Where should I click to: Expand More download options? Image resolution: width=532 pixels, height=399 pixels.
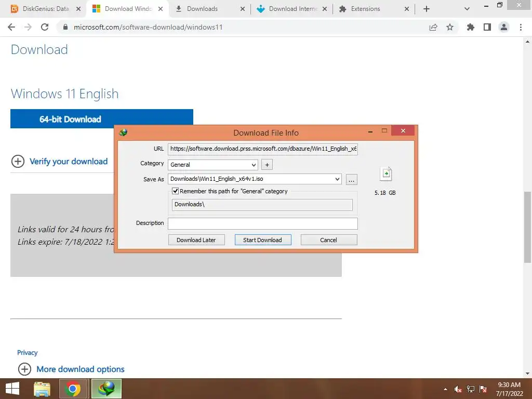pyautogui.click(x=80, y=369)
